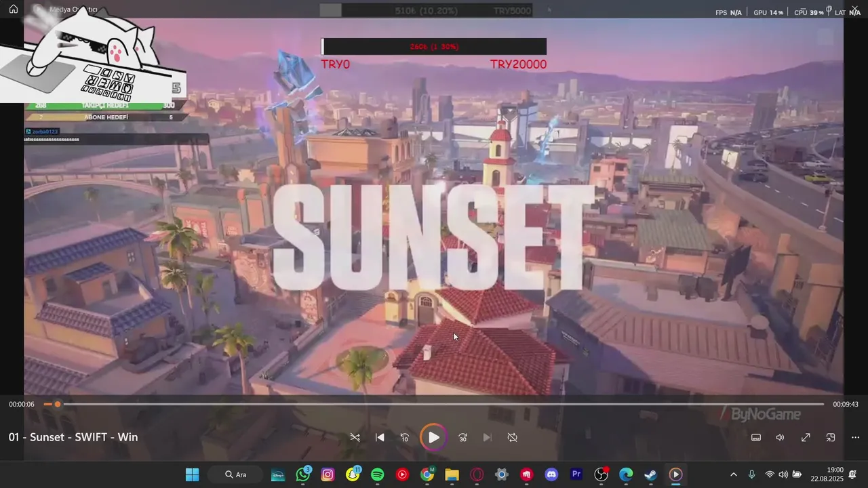
Task: Open WhatsApp from the taskbar
Action: 303,474
